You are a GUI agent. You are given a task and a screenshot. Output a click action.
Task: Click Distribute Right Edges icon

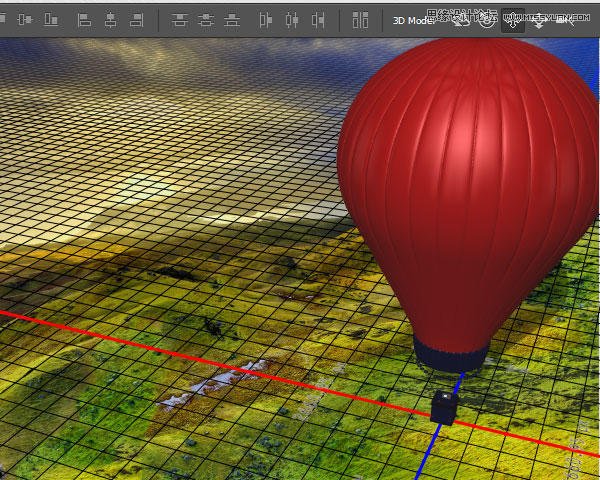click(318, 20)
